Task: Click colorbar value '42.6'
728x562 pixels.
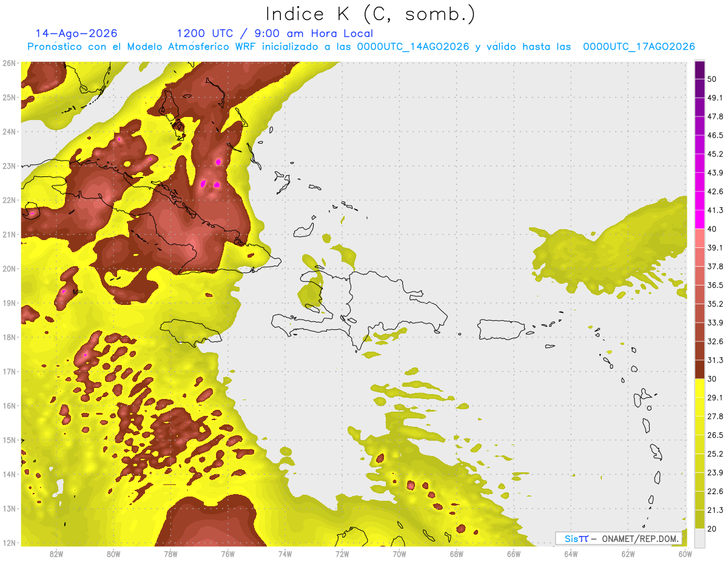Action: click(x=715, y=192)
